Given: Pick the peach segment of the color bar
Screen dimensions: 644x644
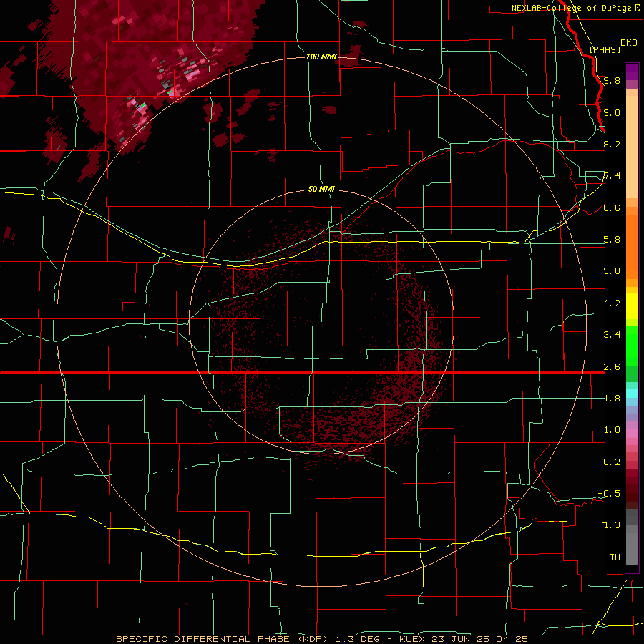Looking at the screenshot, I should [x=632, y=148].
